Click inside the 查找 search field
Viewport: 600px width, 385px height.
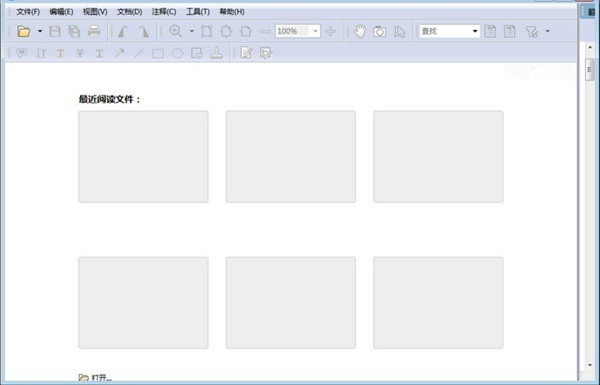(445, 31)
